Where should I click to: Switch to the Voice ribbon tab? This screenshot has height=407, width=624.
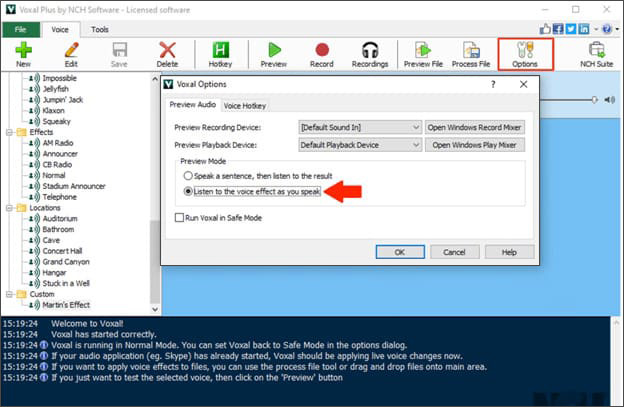click(60, 29)
